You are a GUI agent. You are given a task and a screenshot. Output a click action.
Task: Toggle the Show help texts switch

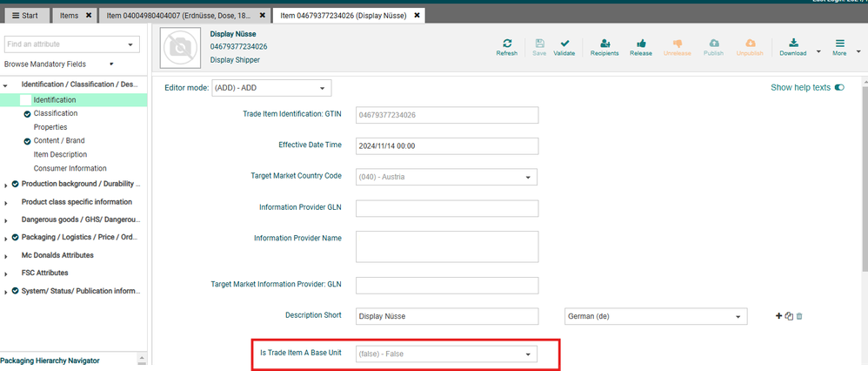(x=840, y=88)
